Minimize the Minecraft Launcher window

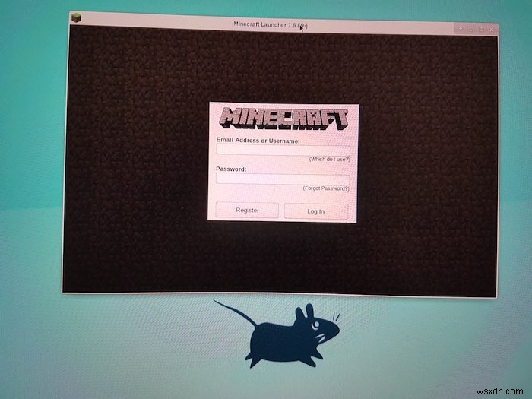pos(471,30)
